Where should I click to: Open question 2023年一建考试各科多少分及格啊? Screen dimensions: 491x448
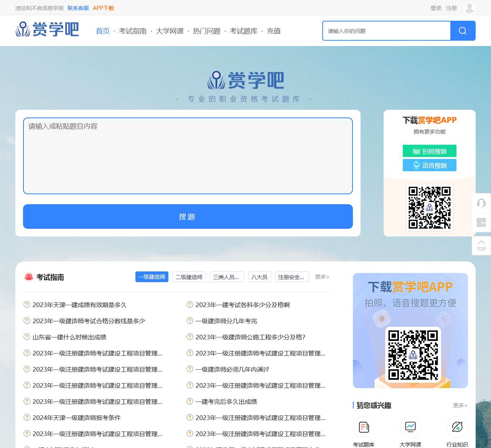click(243, 305)
